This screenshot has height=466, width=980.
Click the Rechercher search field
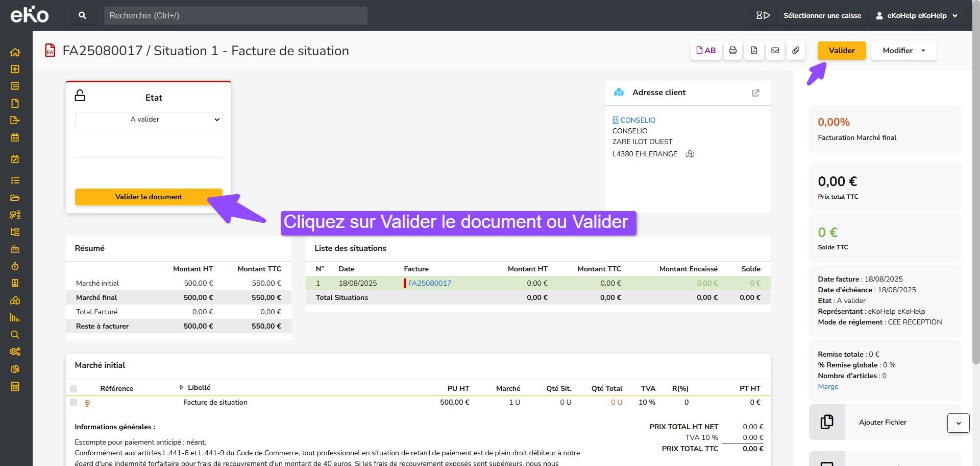click(x=235, y=15)
